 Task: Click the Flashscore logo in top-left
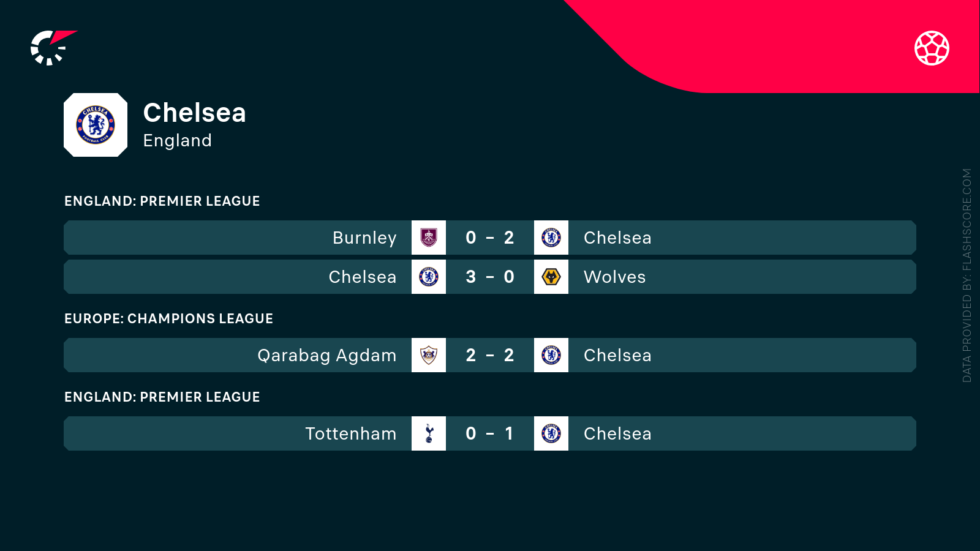click(52, 48)
